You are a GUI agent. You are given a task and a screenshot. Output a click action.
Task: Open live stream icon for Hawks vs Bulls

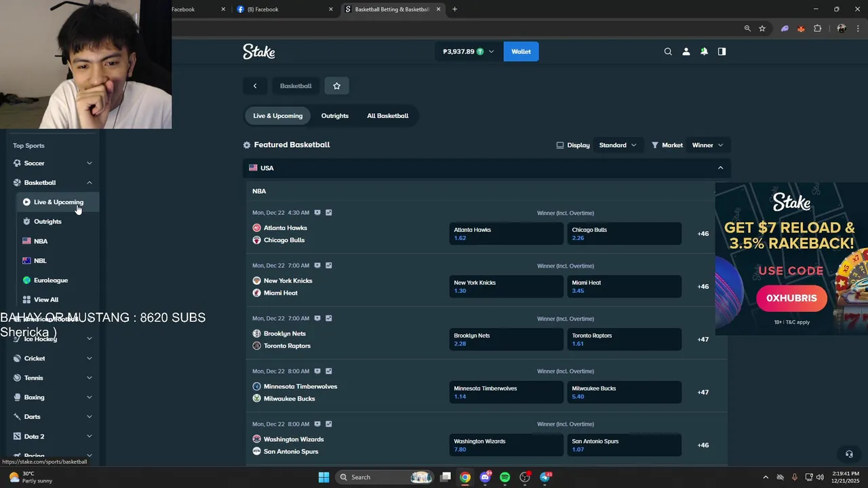[x=317, y=213]
